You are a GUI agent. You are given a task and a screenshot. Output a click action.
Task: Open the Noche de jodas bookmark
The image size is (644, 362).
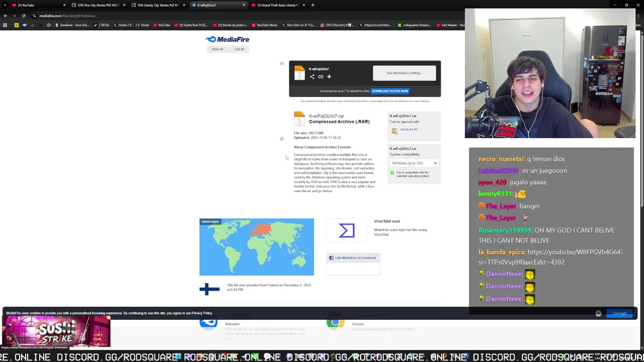[230, 25]
